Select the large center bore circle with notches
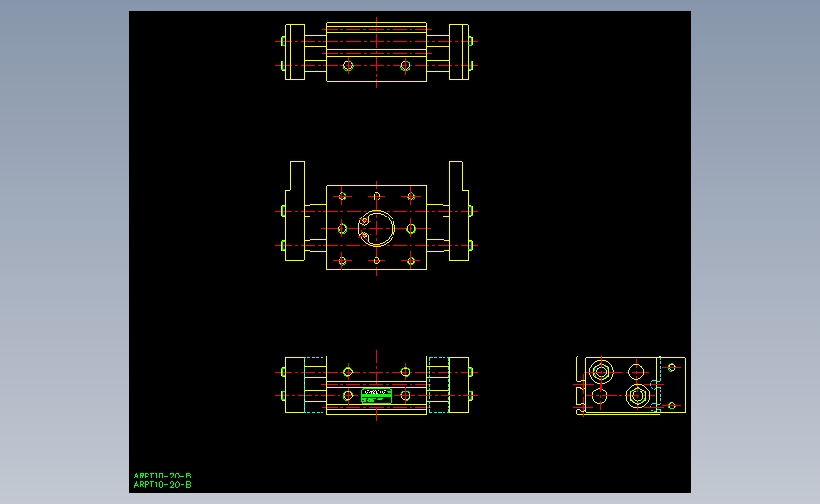 click(376, 229)
